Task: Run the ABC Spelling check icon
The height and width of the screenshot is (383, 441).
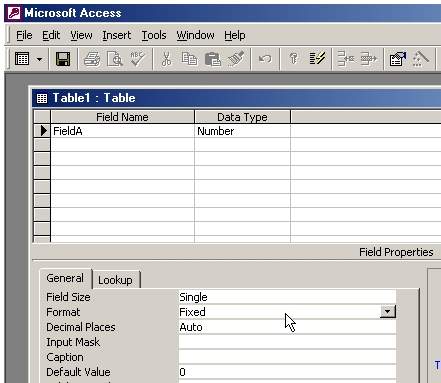Action: tap(138, 59)
